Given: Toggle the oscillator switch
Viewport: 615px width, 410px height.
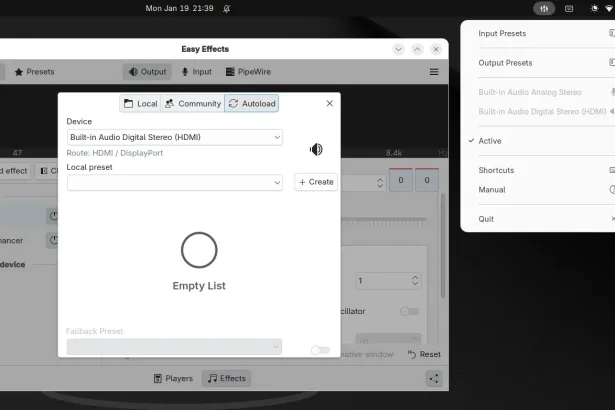Looking at the screenshot, I should (x=409, y=311).
